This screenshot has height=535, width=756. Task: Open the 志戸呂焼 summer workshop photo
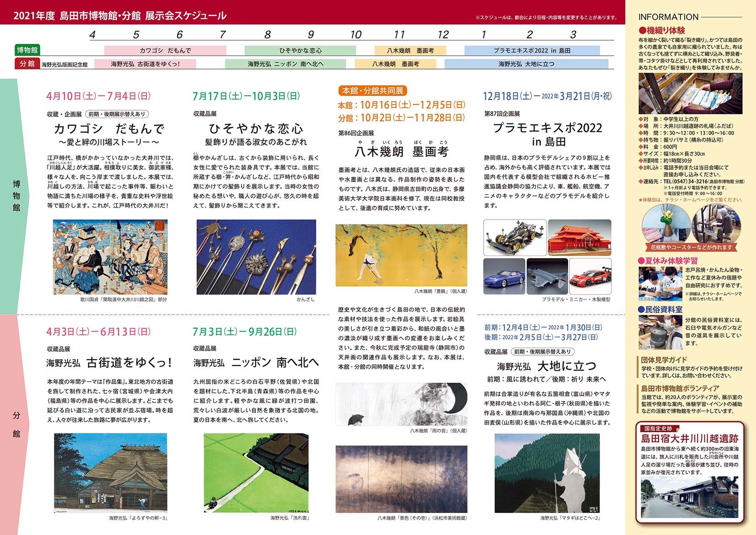point(660,284)
